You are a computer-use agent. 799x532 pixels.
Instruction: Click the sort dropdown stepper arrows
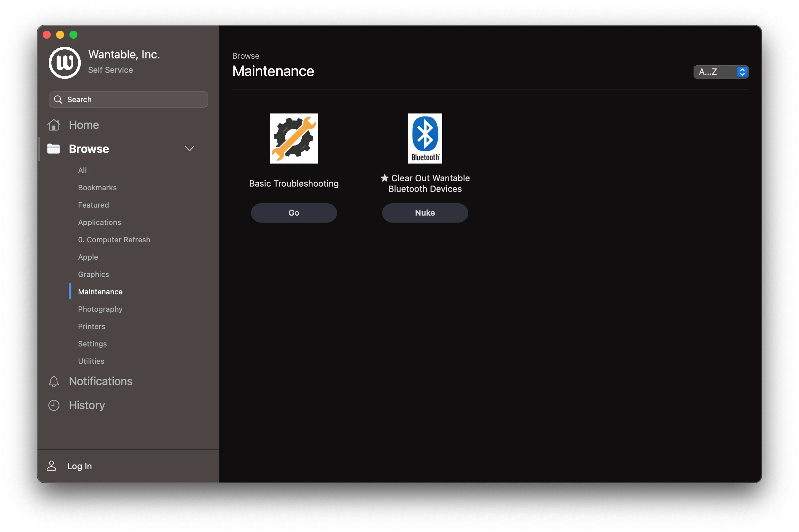(742, 72)
